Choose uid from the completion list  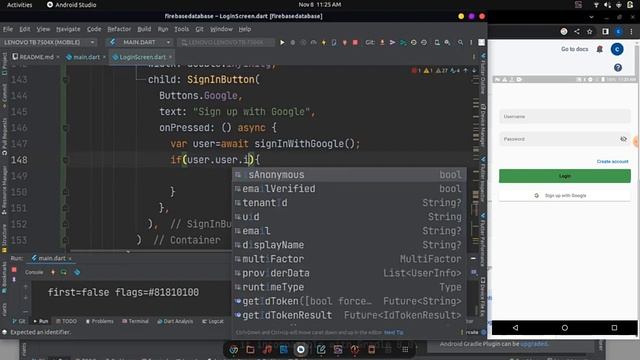pos(349,217)
